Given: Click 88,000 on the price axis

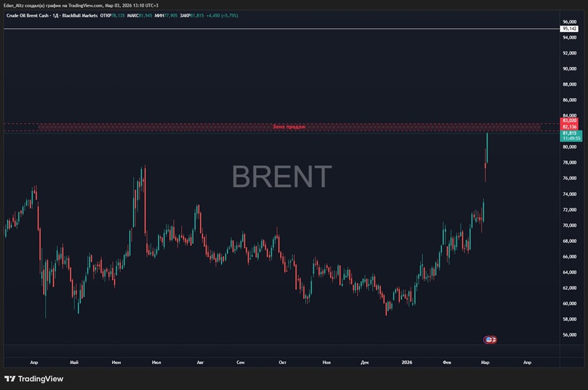Looking at the screenshot, I should (569, 85).
